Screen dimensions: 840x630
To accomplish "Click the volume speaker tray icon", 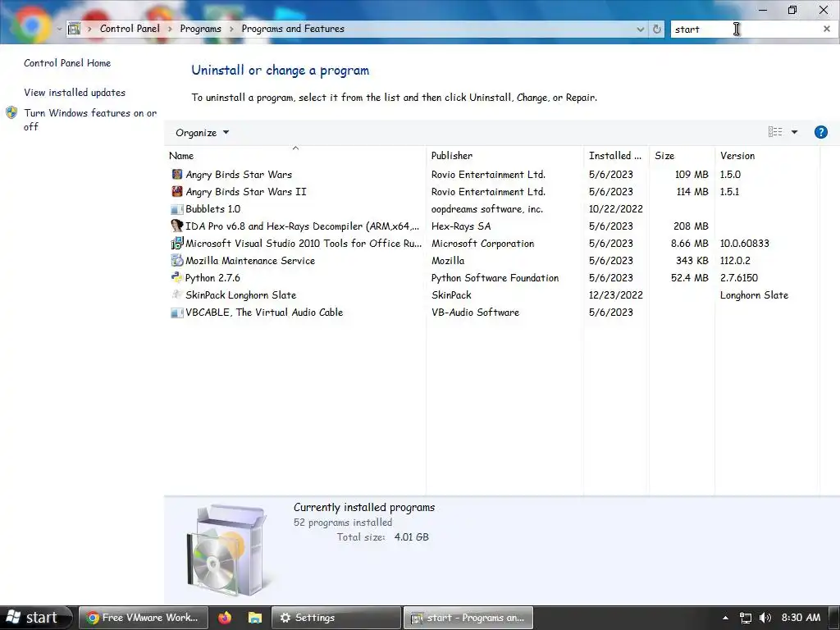I will [x=765, y=618].
